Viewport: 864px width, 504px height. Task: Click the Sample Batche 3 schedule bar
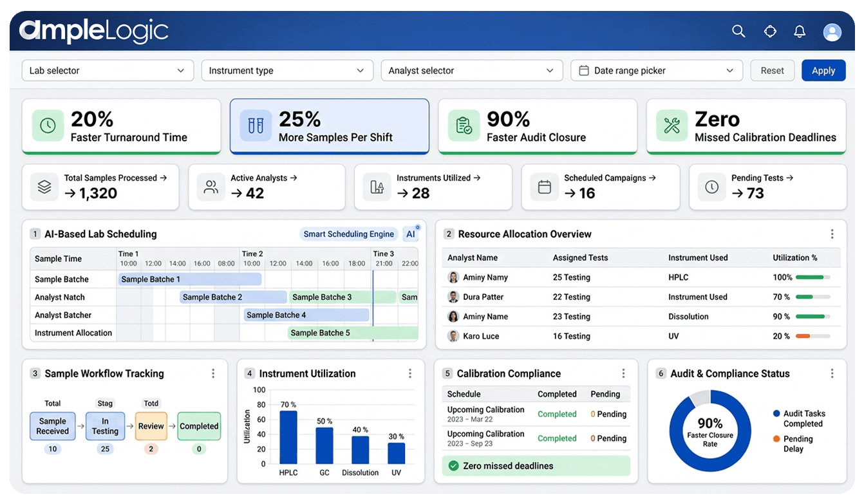(343, 297)
